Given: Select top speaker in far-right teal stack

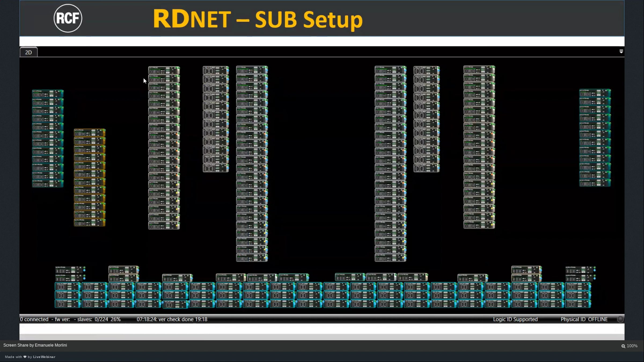Looking at the screenshot, I should pos(595,93).
